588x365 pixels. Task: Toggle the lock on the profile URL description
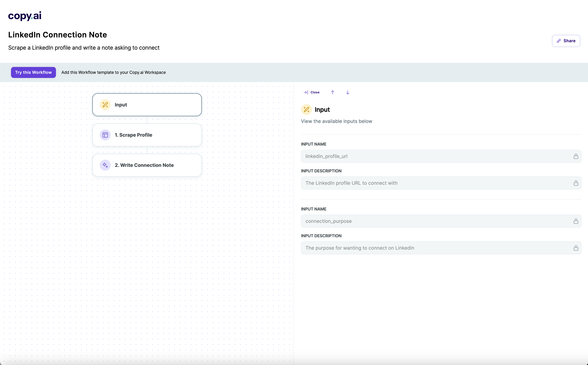pos(576,183)
